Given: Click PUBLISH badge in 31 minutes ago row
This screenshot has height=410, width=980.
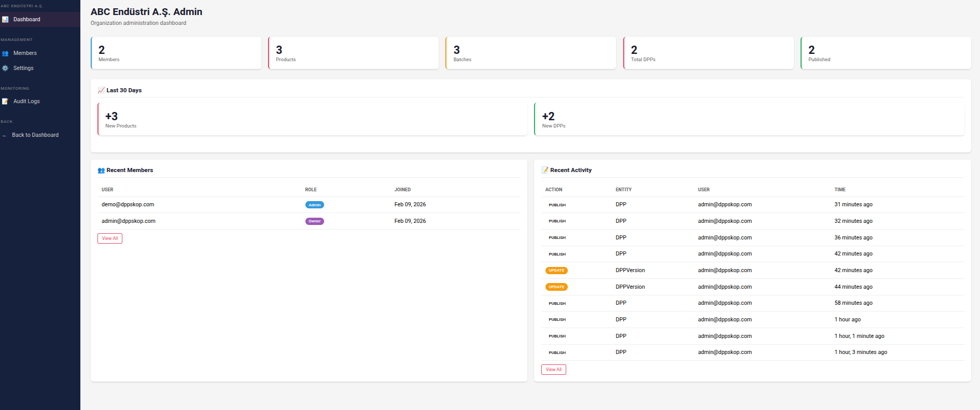Looking at the screenshot, I should (x=557, y=205).
